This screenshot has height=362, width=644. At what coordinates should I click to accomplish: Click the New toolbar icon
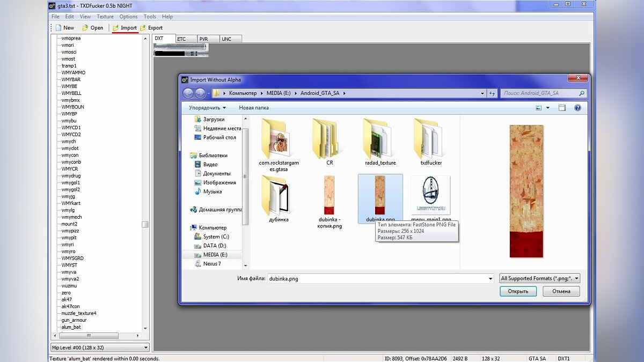click(57, 28)
